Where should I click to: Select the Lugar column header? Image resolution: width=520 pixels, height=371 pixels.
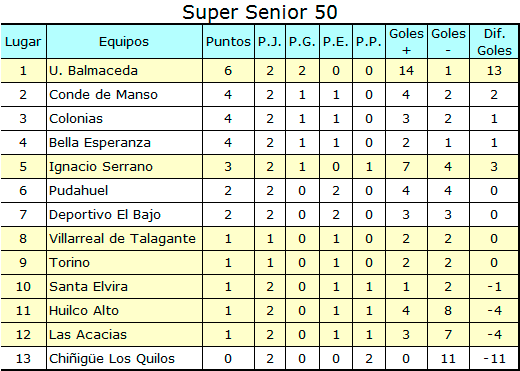[23, 42]
